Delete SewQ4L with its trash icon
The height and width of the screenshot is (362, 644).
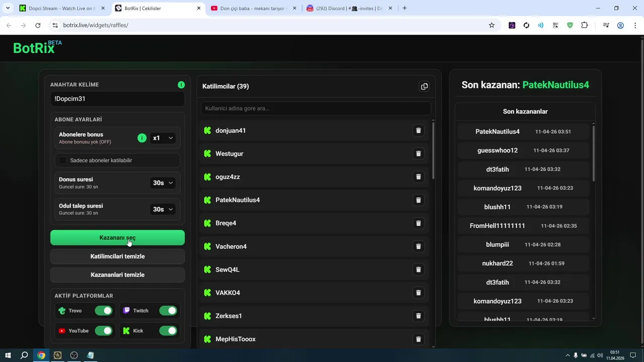point(418,269)
